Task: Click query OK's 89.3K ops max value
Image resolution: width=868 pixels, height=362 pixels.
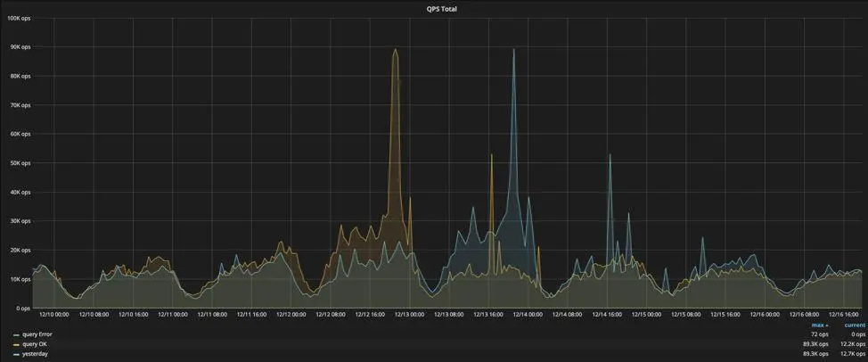Action: click(817, 344)
